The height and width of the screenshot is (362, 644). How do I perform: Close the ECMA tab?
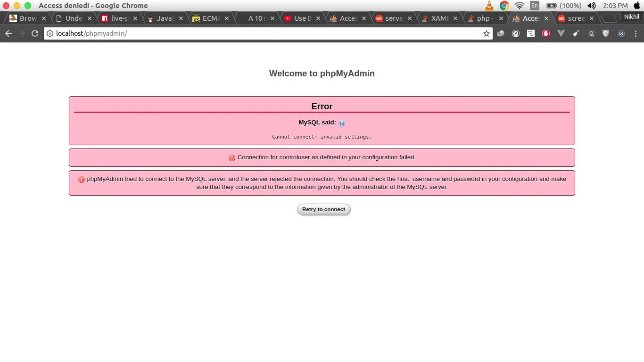[227, 18]
